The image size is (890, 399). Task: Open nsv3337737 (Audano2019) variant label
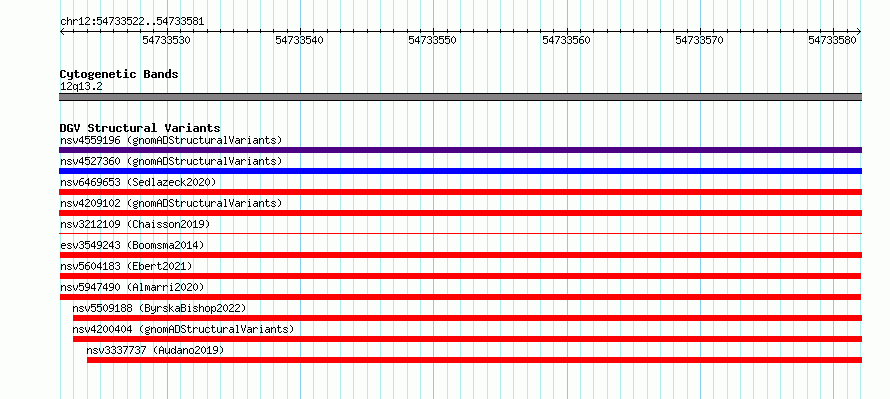156,350
